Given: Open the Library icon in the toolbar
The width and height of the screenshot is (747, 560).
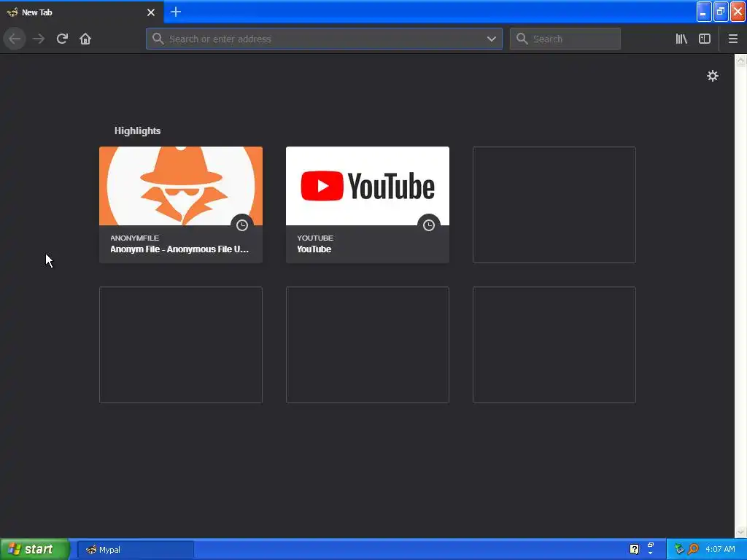Looking at the screenshot, I should (x=681, y=39).
